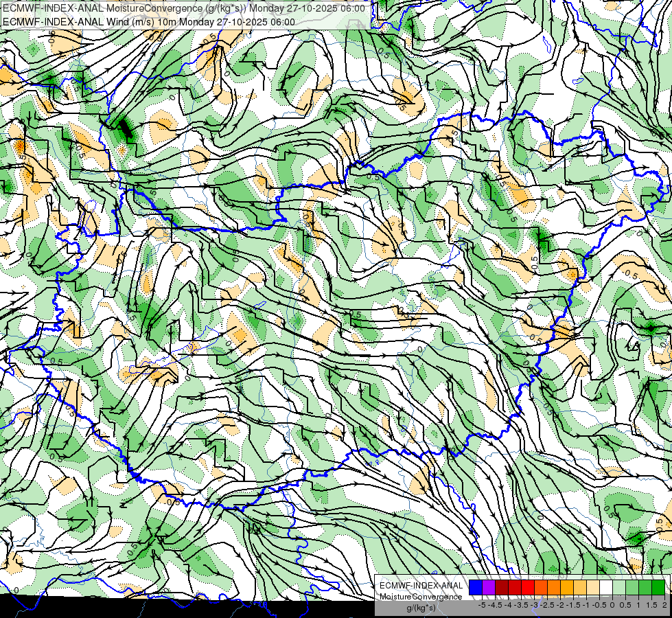The image size is (672, 618).
Task: Click the -3 tick label on the legend
Action: [534, 605]
